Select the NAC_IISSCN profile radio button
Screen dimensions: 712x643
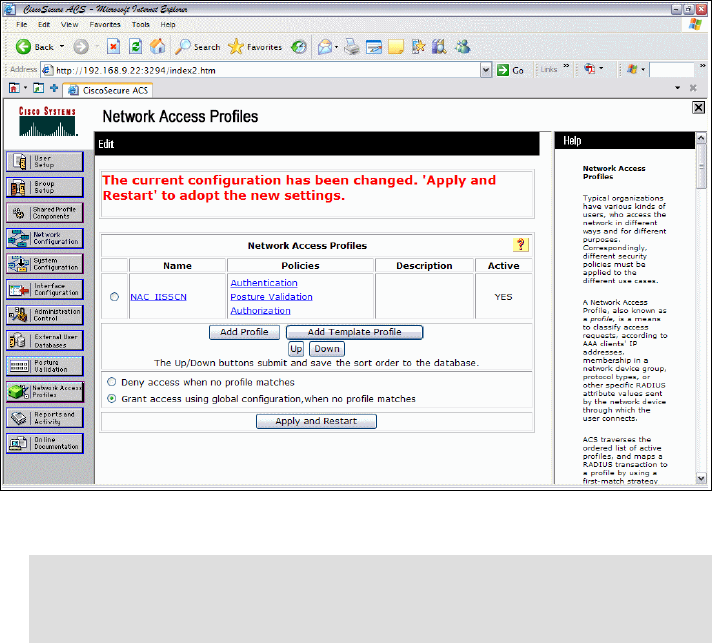(x=114, y=297)
